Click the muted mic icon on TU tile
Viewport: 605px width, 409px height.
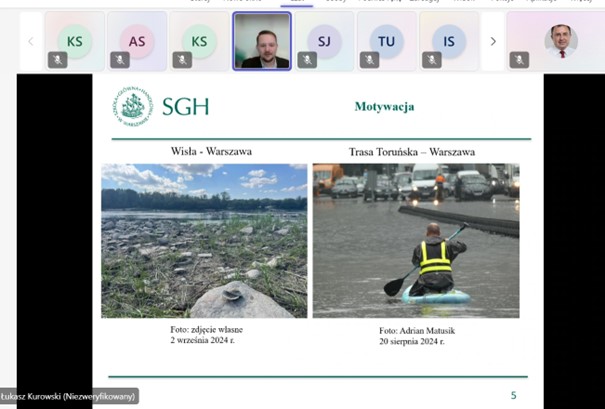pos(369,60)
